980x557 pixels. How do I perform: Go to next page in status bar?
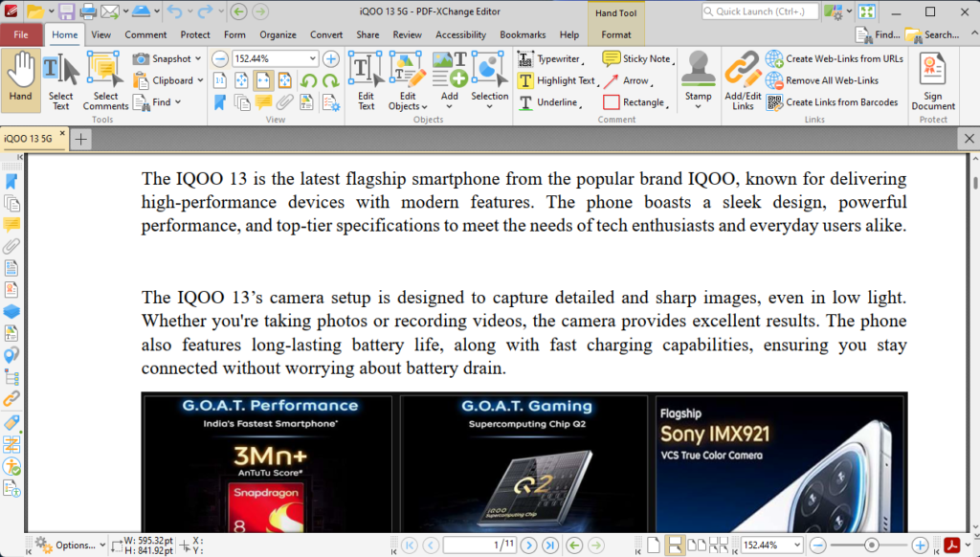(528, 546)
